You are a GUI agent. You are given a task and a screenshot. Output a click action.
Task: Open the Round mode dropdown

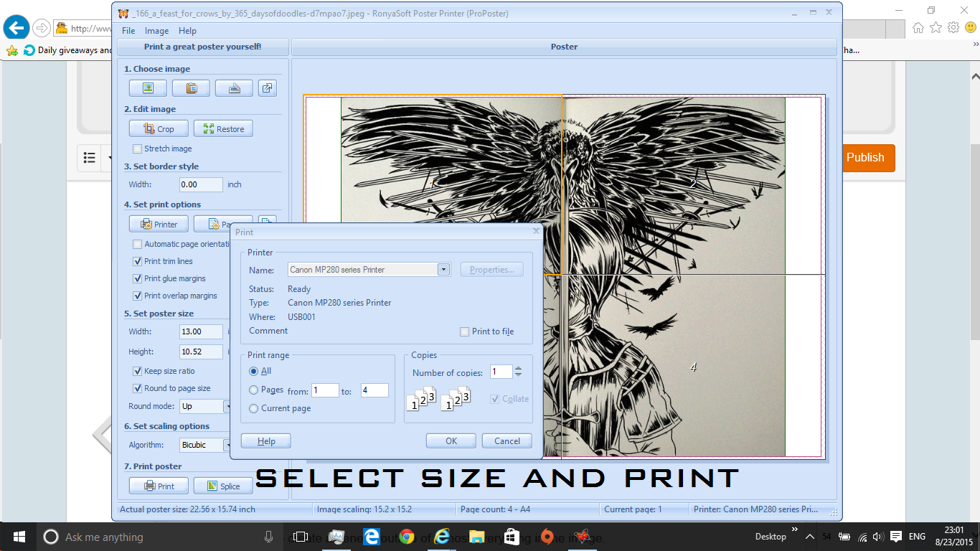[228, 406]
